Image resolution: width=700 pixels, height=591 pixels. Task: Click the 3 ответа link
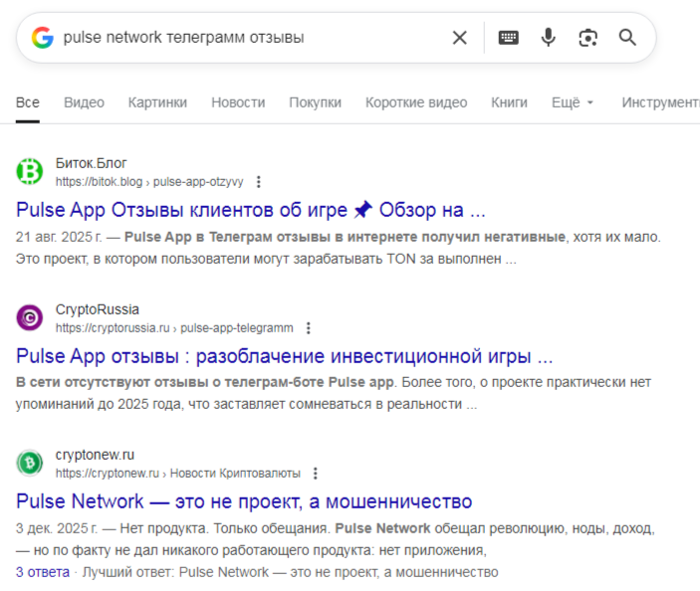click(x=43, y=572)
